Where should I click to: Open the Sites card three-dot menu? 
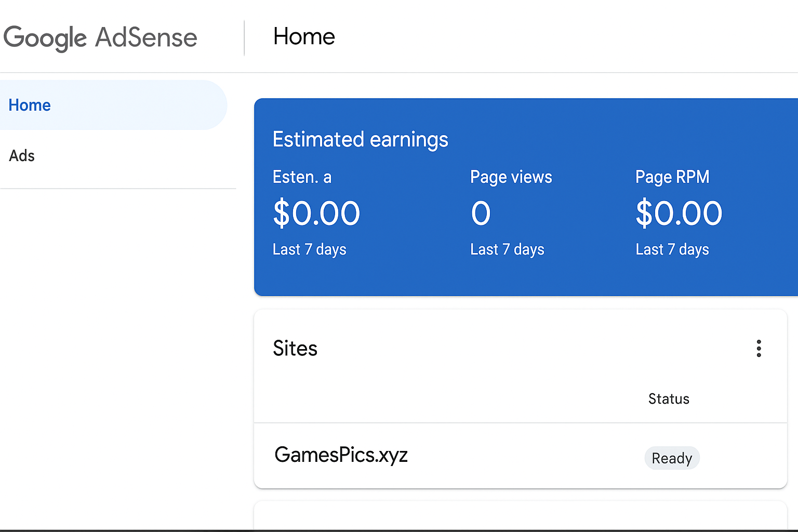click(759, 349)
